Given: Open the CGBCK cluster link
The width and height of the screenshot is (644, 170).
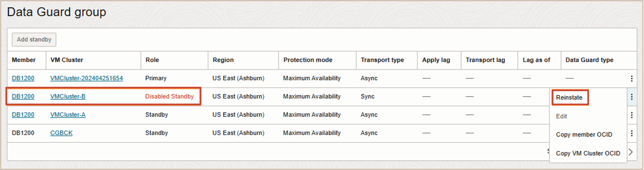Looking at the screenshot, I should click(61, 133).
